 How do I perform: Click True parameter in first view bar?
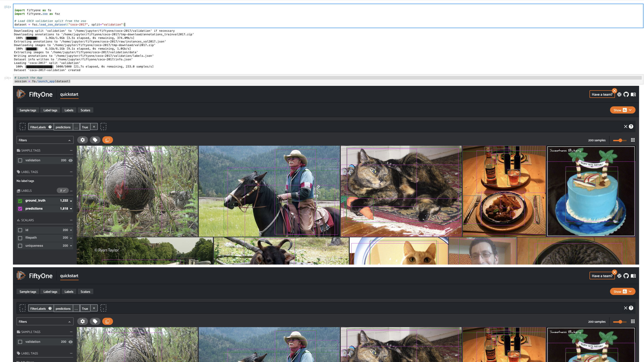85,127
